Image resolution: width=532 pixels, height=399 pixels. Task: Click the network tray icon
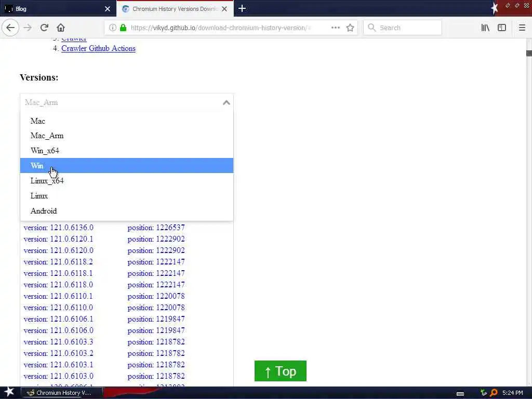click(484, 393)
